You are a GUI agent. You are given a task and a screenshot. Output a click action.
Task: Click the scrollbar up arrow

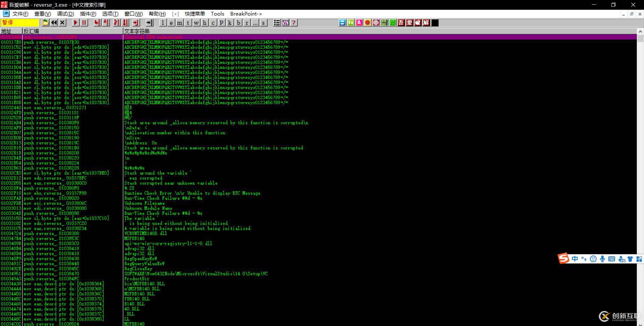(x=640, y=31)
